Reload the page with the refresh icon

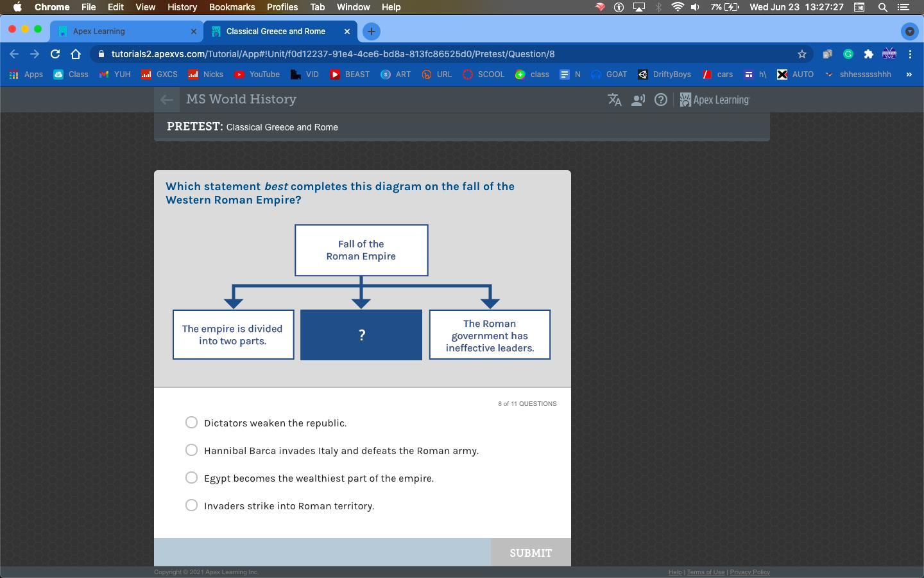click(x=55, y=54)
